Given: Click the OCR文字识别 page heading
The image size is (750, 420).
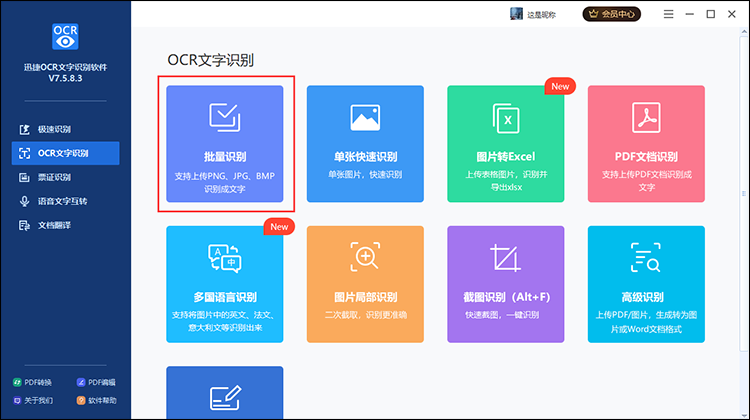Looking at the screenshot, I should [210, 60].
